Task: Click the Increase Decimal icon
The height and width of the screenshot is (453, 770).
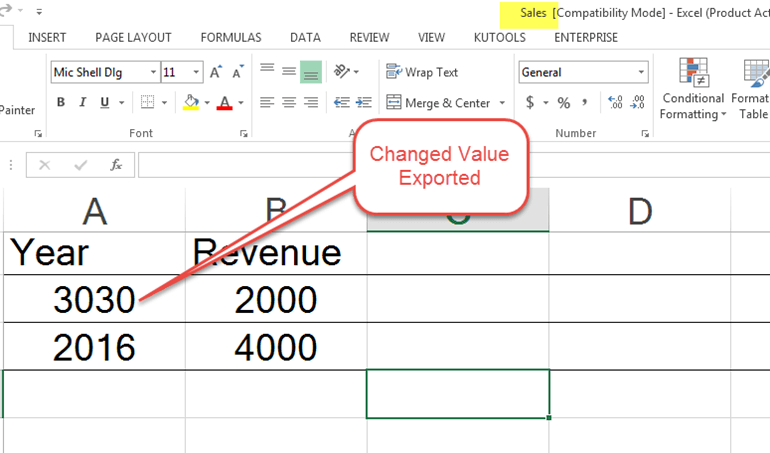Action: (615, 102)
